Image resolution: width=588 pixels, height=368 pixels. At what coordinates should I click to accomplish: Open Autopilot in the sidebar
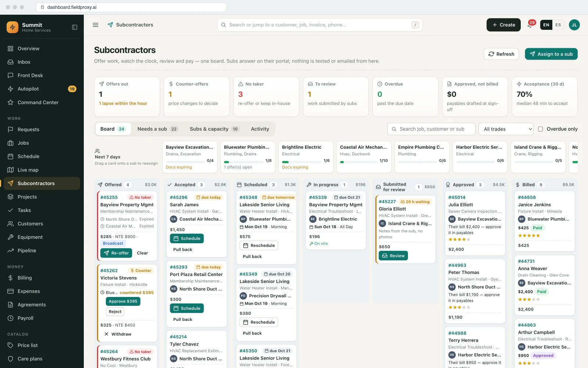pos(42,89)
